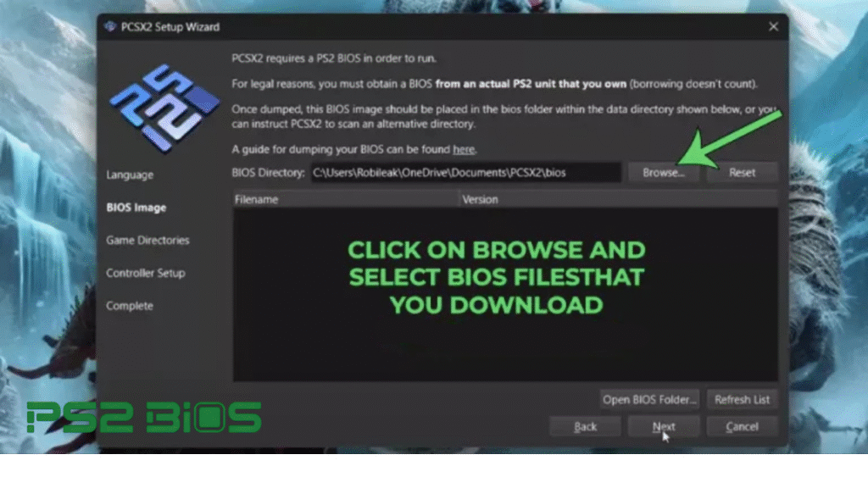Click into the BIOS Directory path field
868x488 pixels.
click(x=465, y=172)
